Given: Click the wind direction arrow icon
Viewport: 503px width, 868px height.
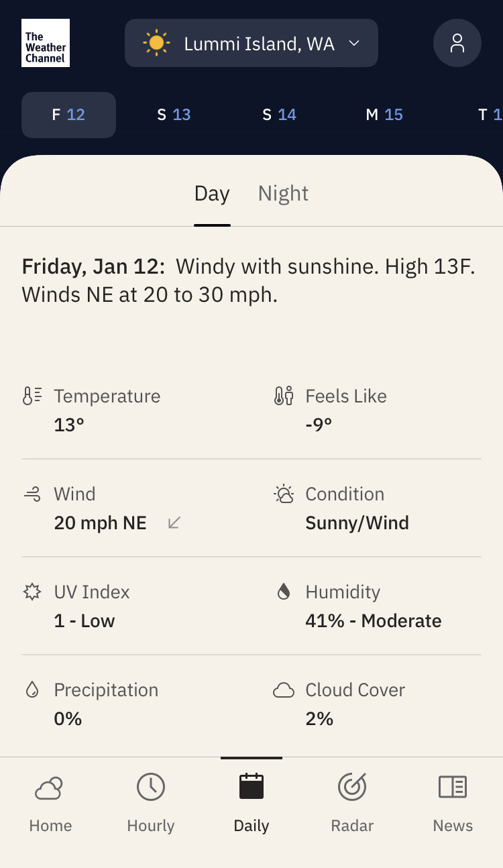Looking at the screenshot, I should point(174,523).
